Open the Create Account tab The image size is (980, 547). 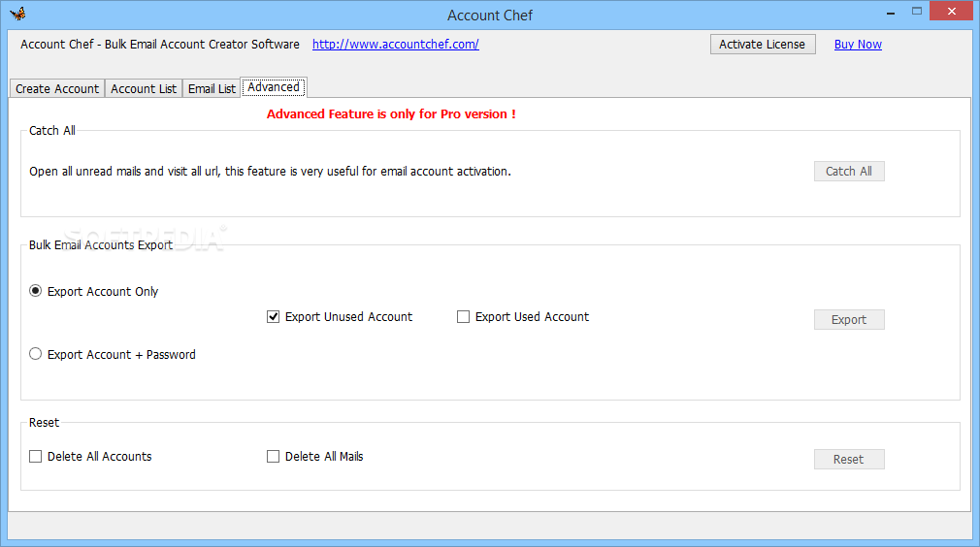pos(57,88)
